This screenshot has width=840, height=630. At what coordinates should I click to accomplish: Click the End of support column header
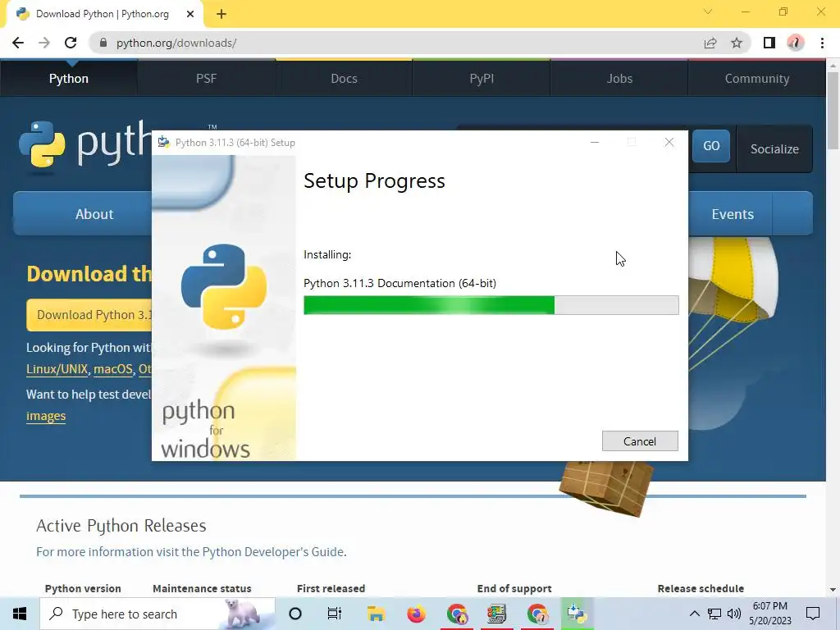point(514,588)
